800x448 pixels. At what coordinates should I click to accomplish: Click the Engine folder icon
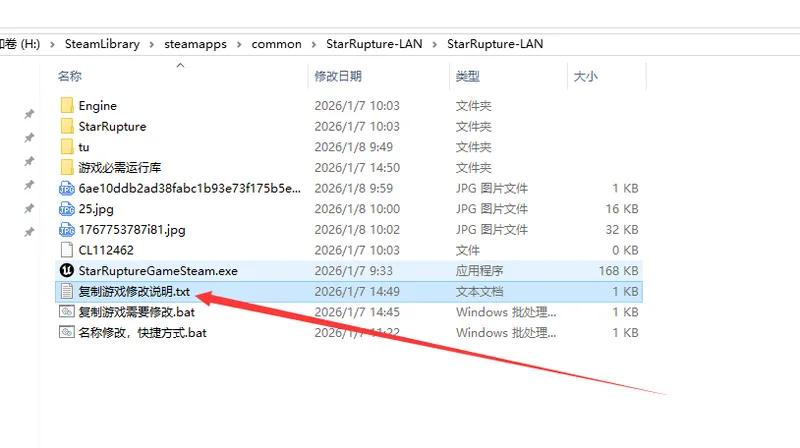67,106
